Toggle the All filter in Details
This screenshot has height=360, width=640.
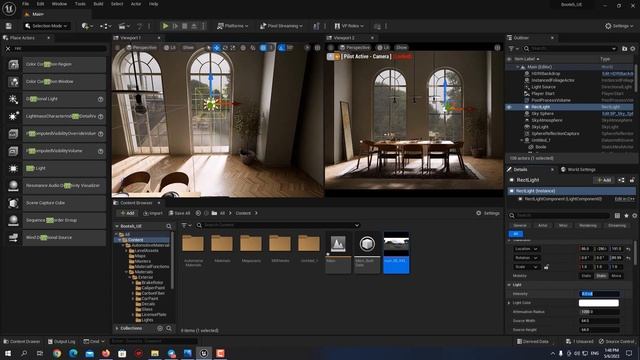516,234
